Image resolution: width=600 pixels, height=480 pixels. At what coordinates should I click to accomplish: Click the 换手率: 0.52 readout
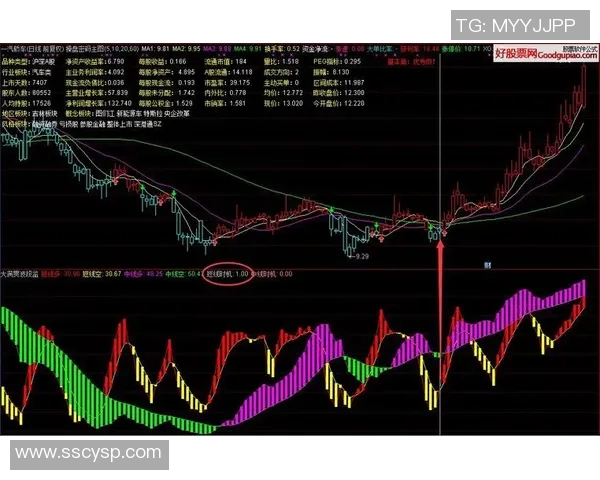coord(282,49)
